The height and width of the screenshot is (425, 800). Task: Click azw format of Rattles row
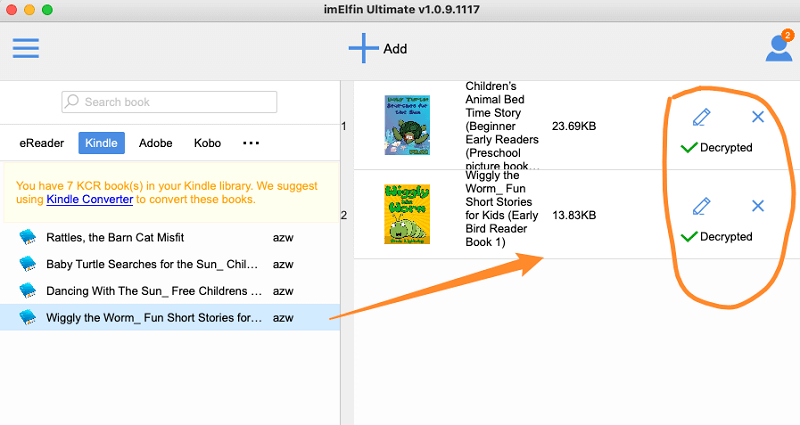tap(283, 238)
